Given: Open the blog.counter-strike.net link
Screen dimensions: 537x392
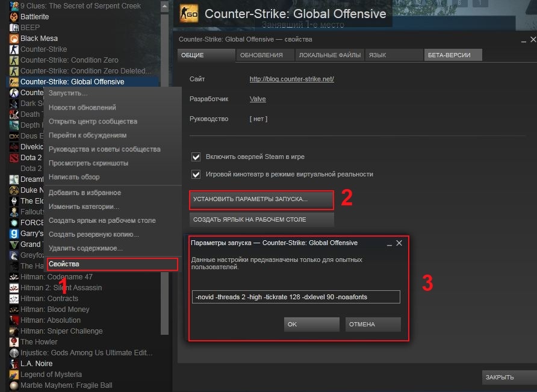Looking at the screenshot, I should point(292,79).
